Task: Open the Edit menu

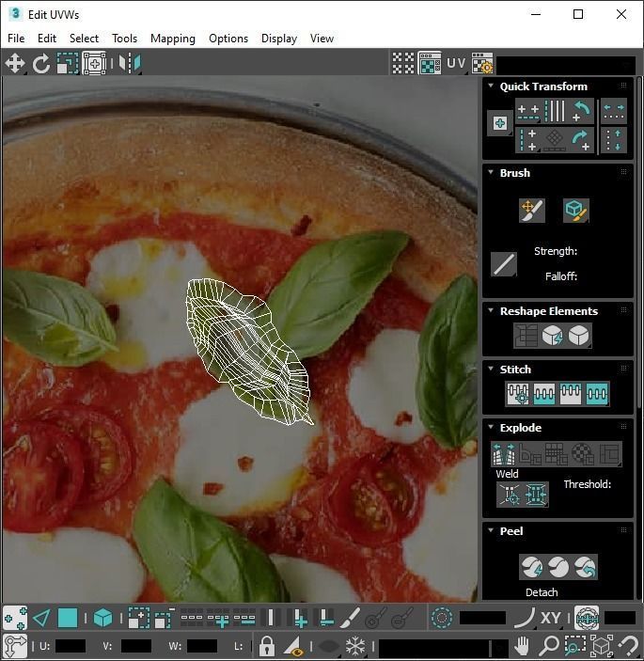Action: click(x=47, y=39)
